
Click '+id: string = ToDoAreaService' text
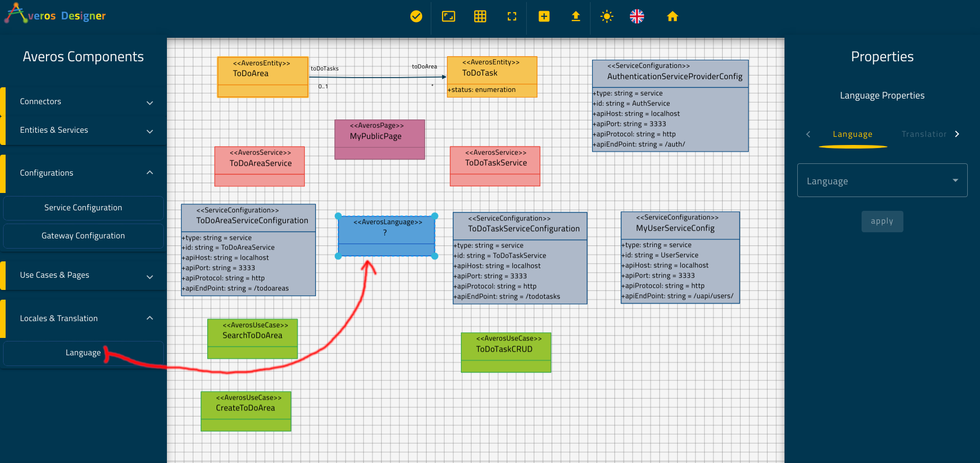coord(228,248)
